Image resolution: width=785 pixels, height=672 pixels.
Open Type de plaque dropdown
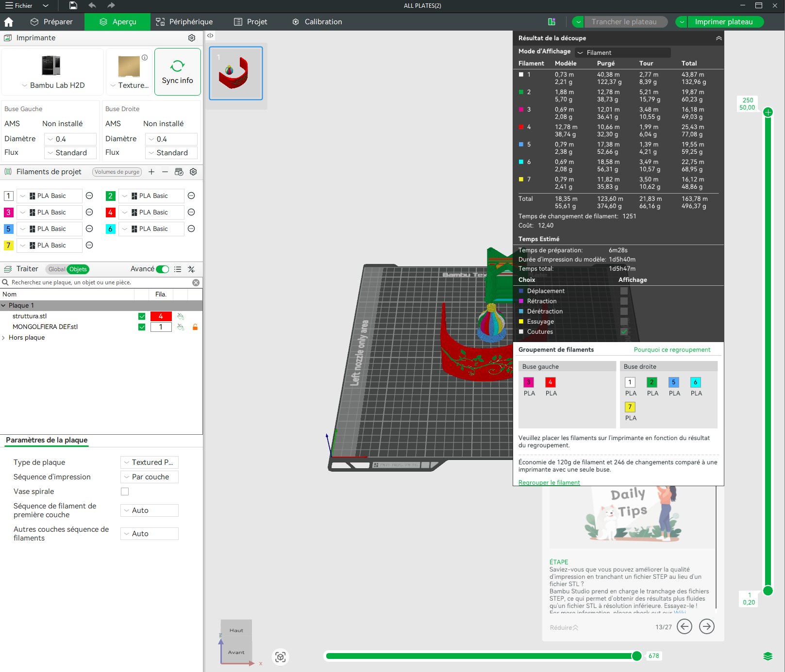[150, 462]
